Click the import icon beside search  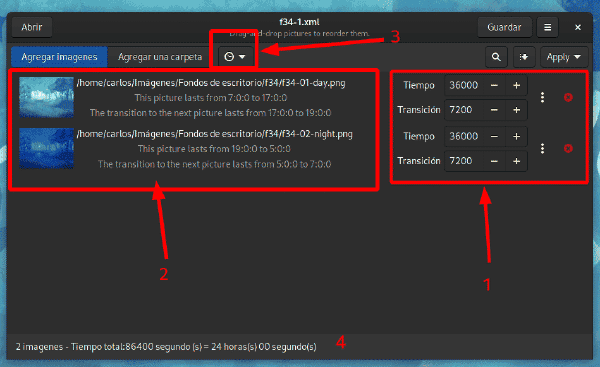pos(524,57)
